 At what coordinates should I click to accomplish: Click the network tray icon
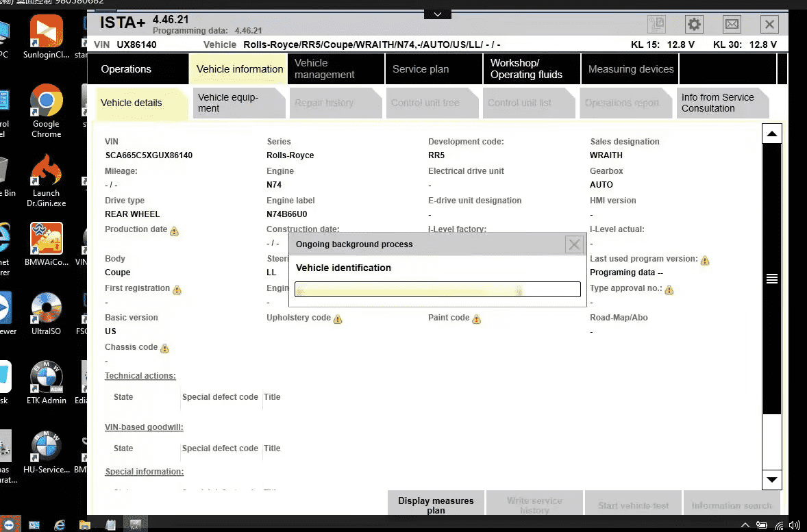point(779,525)
